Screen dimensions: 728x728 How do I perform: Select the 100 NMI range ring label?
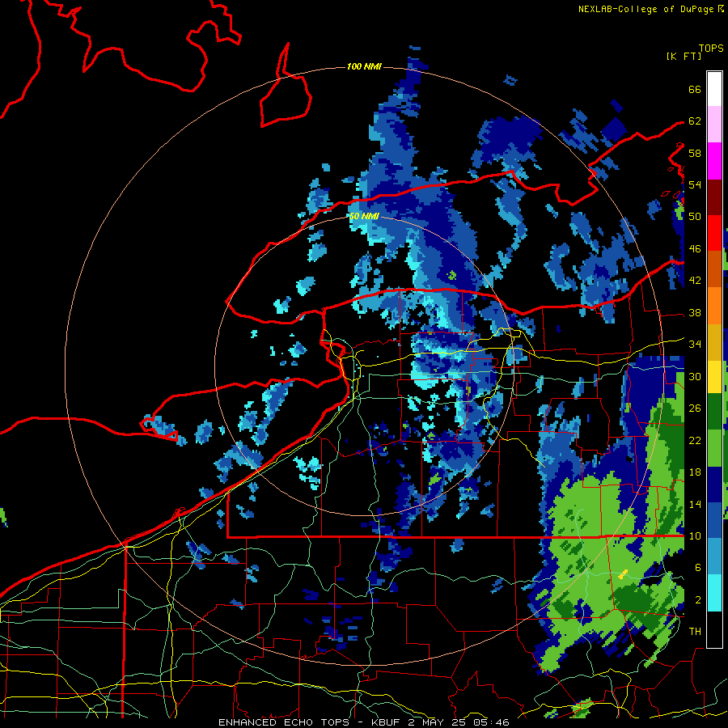coord(364,66)
